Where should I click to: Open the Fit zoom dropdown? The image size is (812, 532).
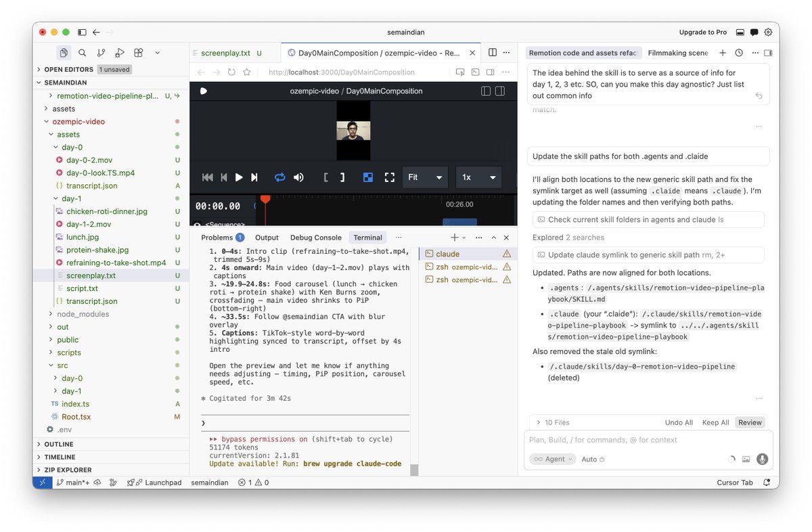pos(425,177)
